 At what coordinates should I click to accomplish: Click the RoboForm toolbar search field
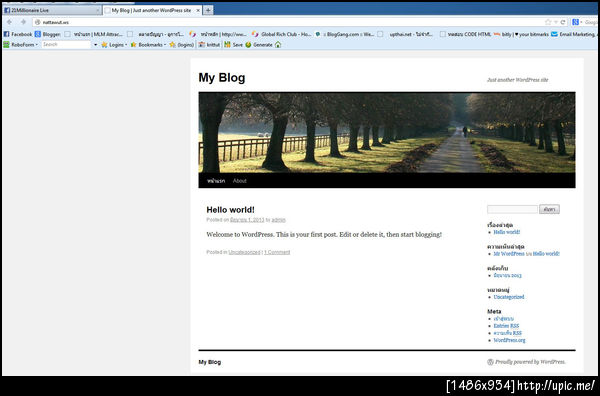(66, 45)
